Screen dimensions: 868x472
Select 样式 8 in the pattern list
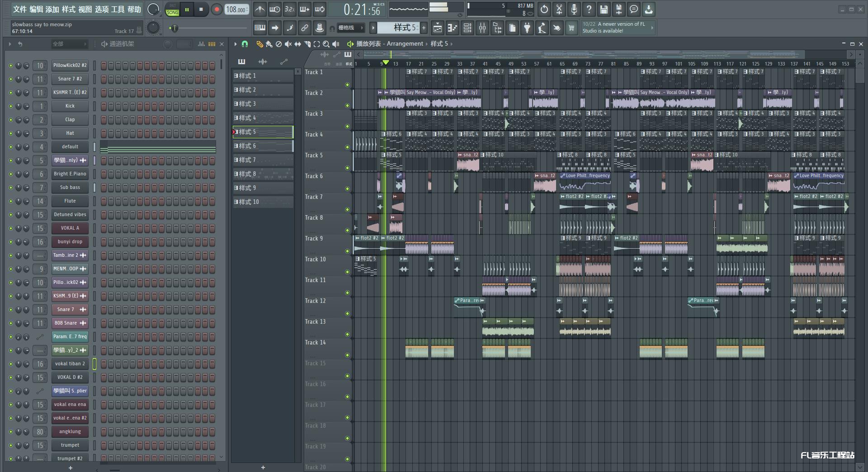tap(263, 174)
